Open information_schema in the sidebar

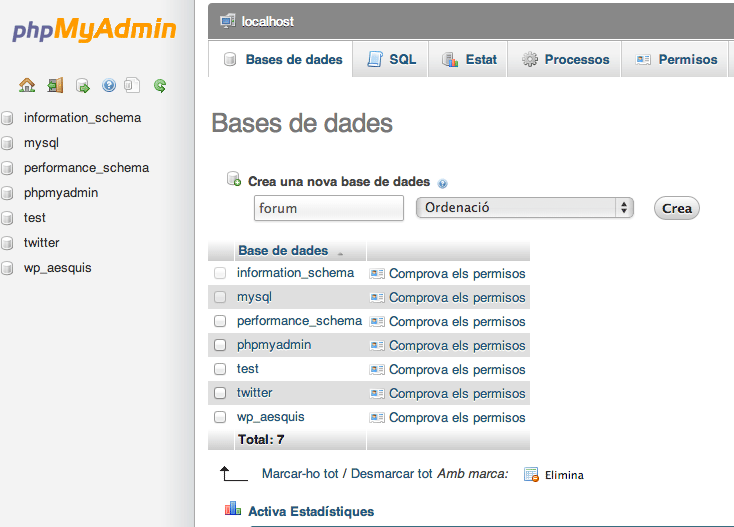(82, 118)
